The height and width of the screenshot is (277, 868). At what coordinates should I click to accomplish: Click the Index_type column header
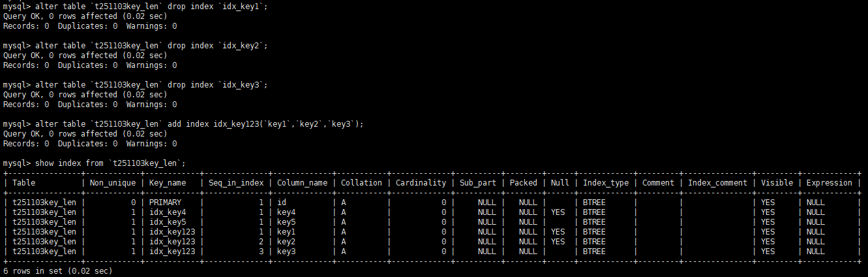click(x=606, y=183)
